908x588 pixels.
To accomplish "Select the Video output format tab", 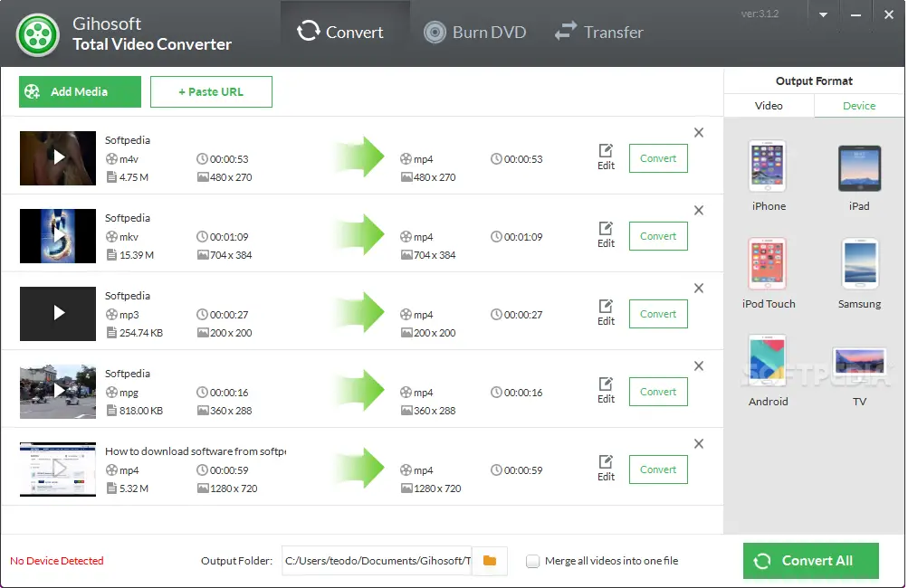I will click(x=769, y=106).
